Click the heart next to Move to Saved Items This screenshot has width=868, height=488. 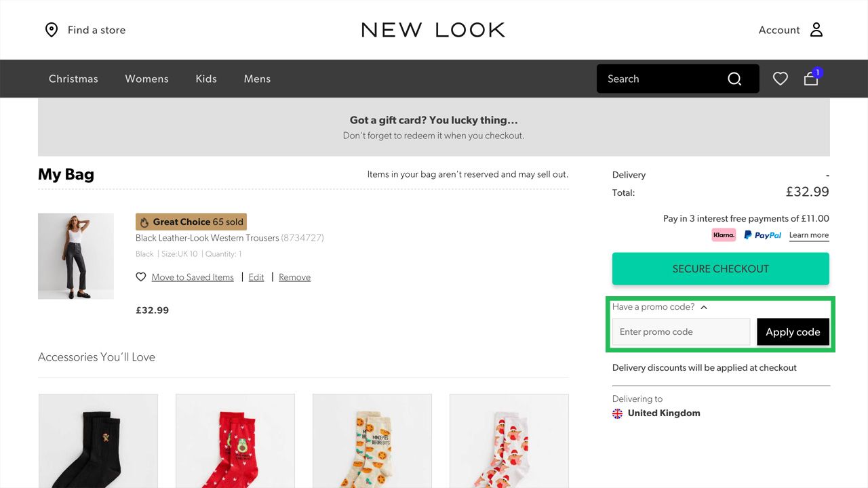click(141, 277)
